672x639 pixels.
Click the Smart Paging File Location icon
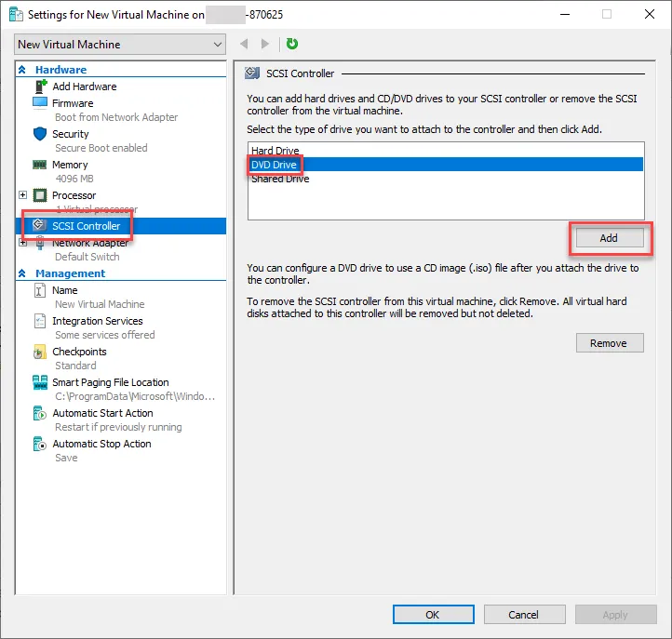click(40, 382)
